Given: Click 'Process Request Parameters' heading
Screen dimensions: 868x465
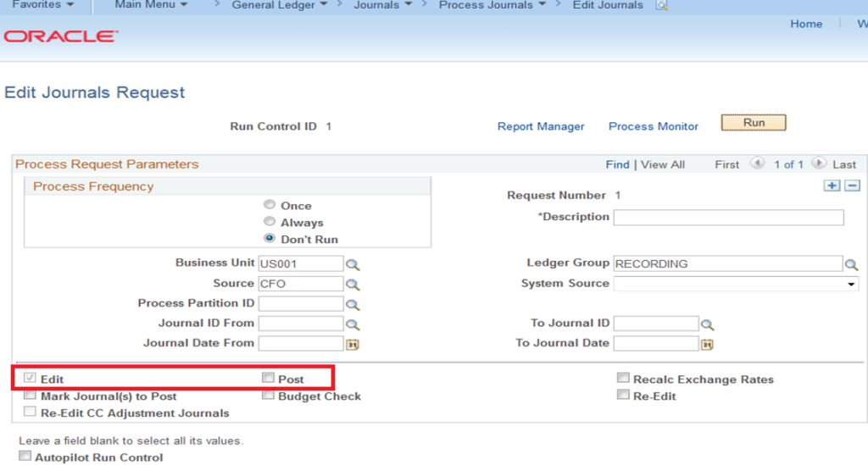Looking at the screenshot, I should pyautogui.click(x=107, y=164).
